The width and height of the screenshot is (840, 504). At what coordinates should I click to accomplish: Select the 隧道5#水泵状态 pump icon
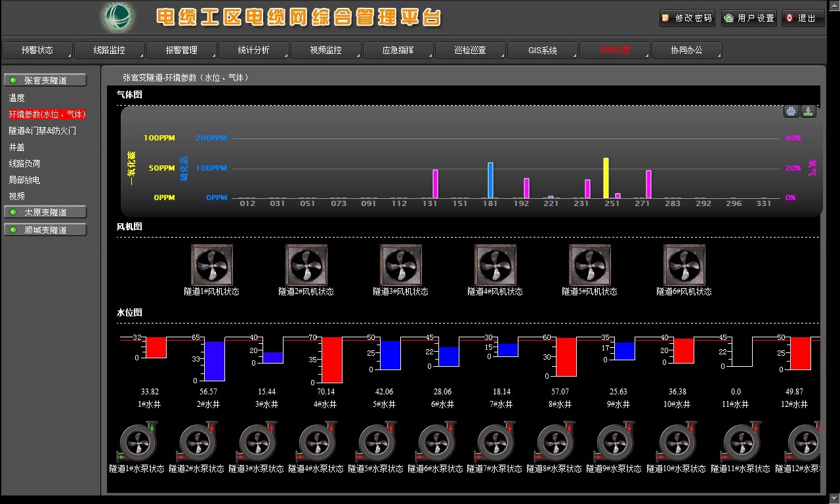coord(376,442)
